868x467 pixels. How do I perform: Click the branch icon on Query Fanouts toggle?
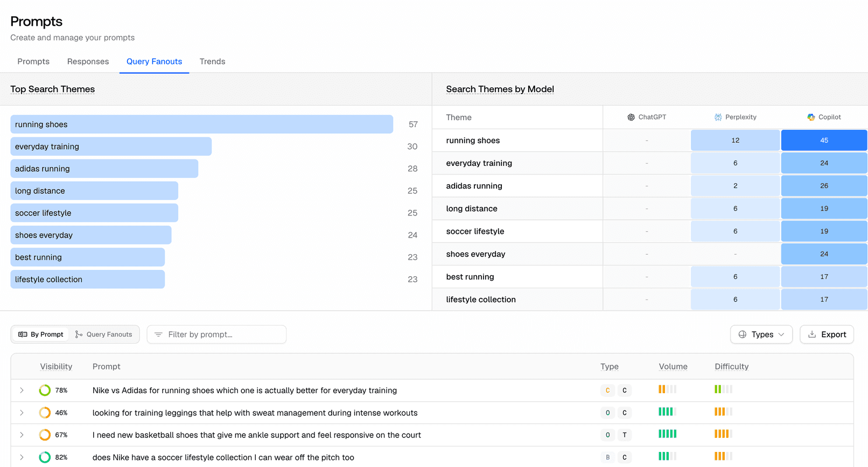(79, 334)
